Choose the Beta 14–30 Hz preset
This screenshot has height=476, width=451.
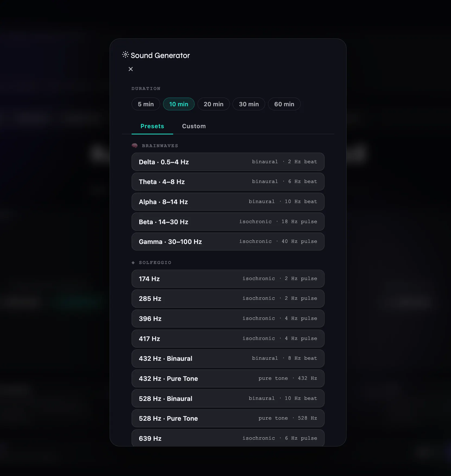[228, 222]
